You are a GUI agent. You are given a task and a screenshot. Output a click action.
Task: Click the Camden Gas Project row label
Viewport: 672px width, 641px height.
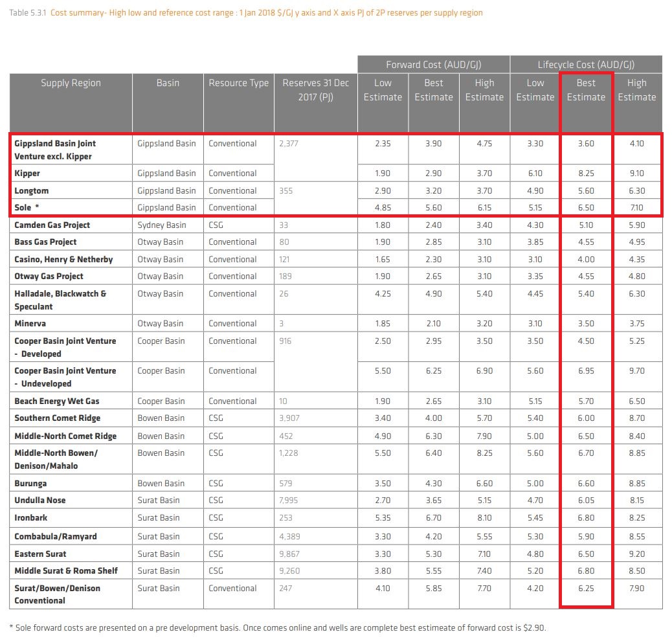[52, 225]
